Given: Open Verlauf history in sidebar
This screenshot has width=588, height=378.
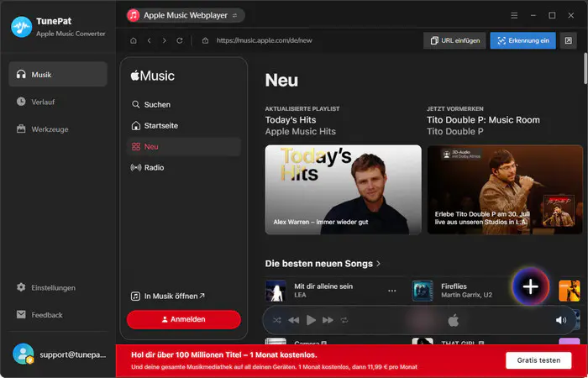Looking at the screenshot, I should pyautogui.click(x=58, y=102).
